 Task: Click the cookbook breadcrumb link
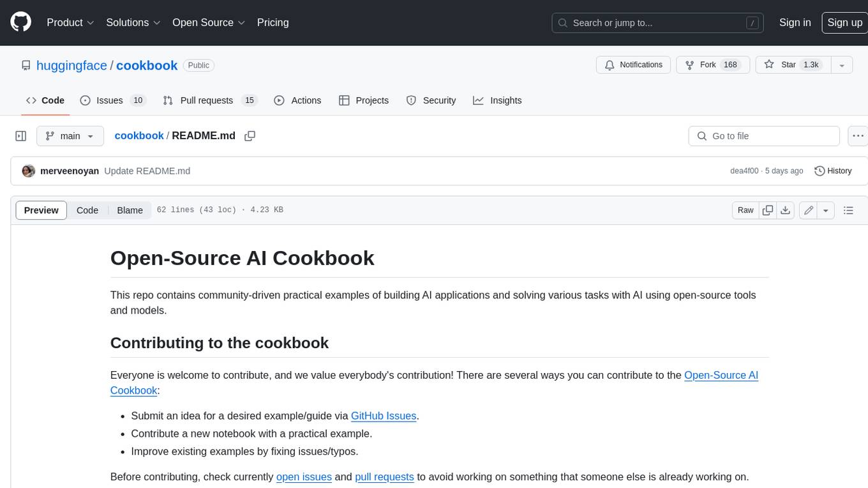[139, 136]
